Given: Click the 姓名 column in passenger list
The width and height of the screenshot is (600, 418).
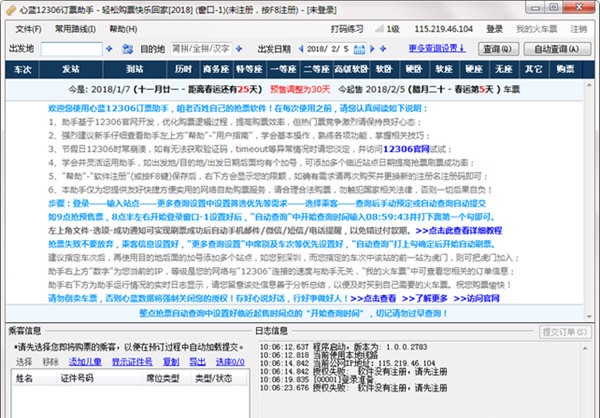Looking at the screenshot, I should [x=34, y=378].
